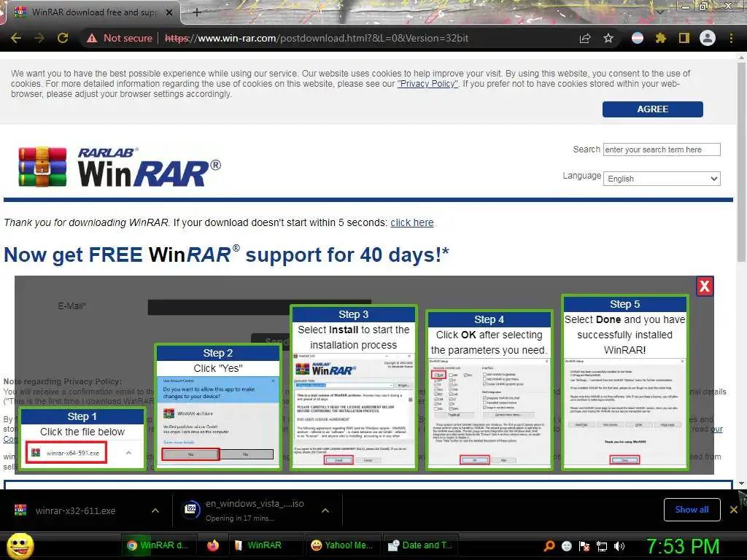This screenshot has width=747, height=560.
Task: Open the tab search chevron button
Action: 659,12
